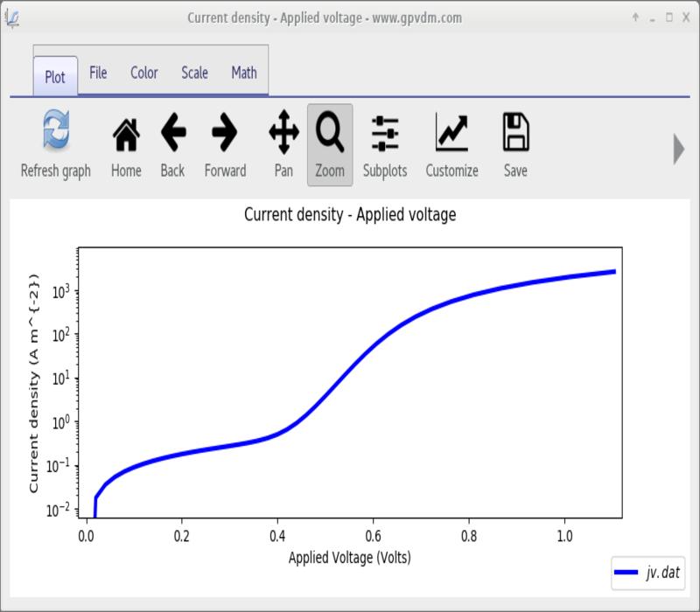Switch to the Plot tab
Screen dimensions: 700x612
[55, 77]
